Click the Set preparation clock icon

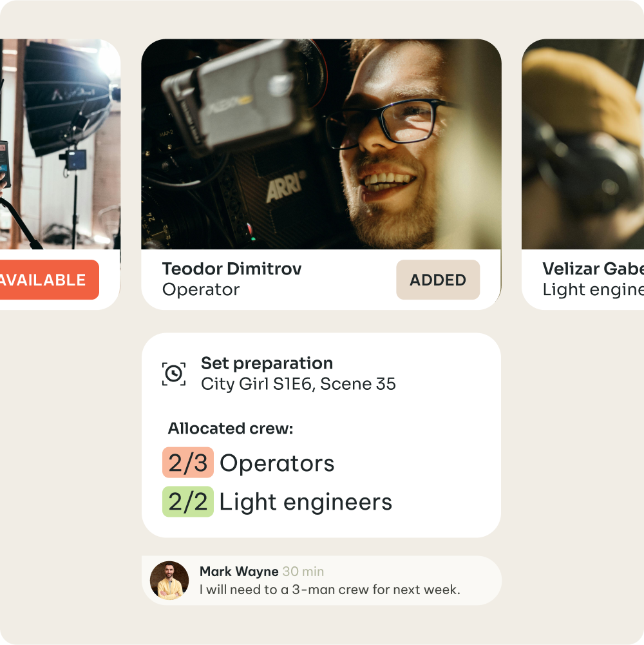173,374
